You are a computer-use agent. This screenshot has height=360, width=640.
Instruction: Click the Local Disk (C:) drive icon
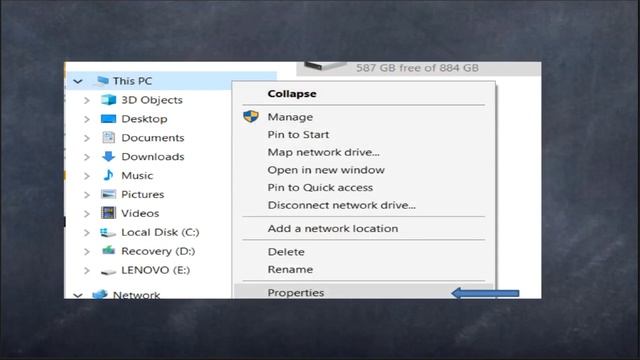[108, 232]
